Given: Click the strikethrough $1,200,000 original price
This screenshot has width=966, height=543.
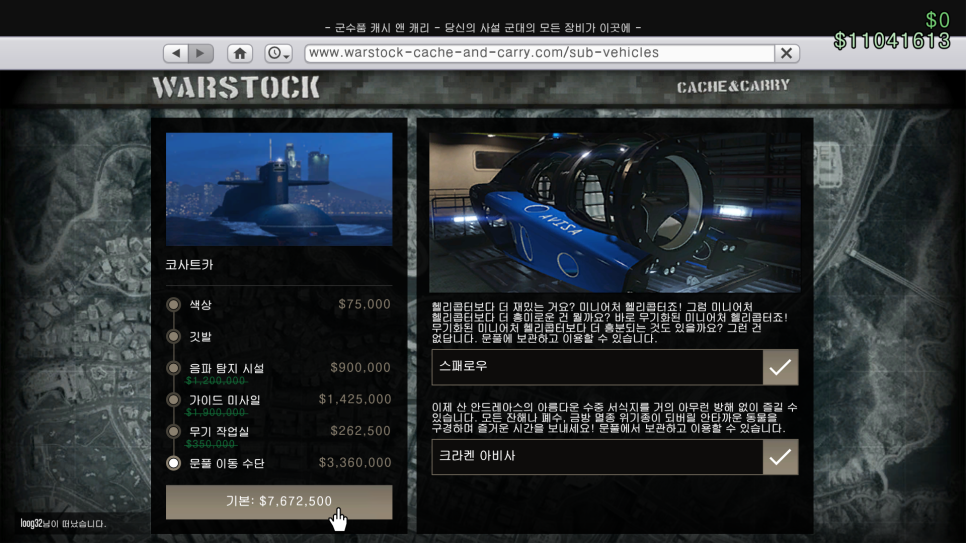Looking at the screenshot, I should pos(216,381).
